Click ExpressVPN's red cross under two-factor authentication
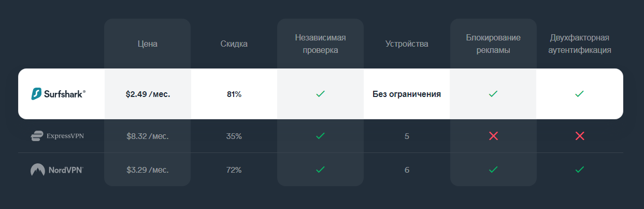This screenshot has width=644, height=209. (580, 136)
